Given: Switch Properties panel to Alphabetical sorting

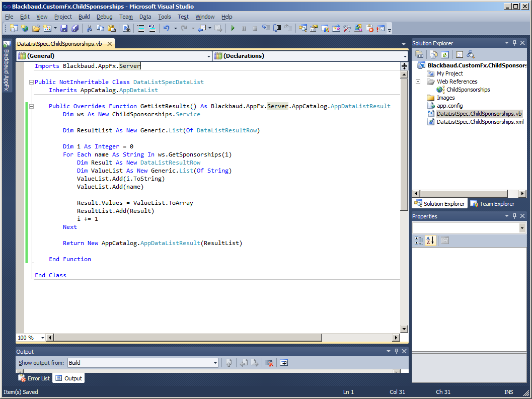Looking at the screenshot, I should [x=430, y=241].
